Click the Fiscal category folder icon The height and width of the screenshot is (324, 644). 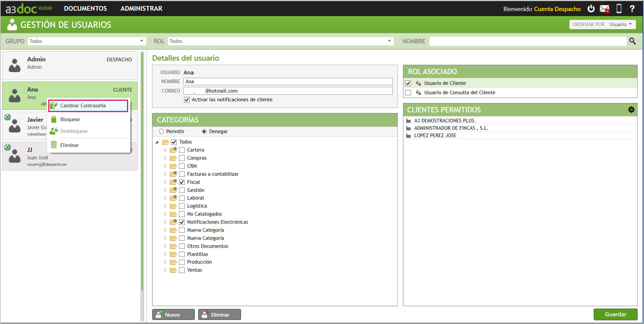(x=173, y=182)
